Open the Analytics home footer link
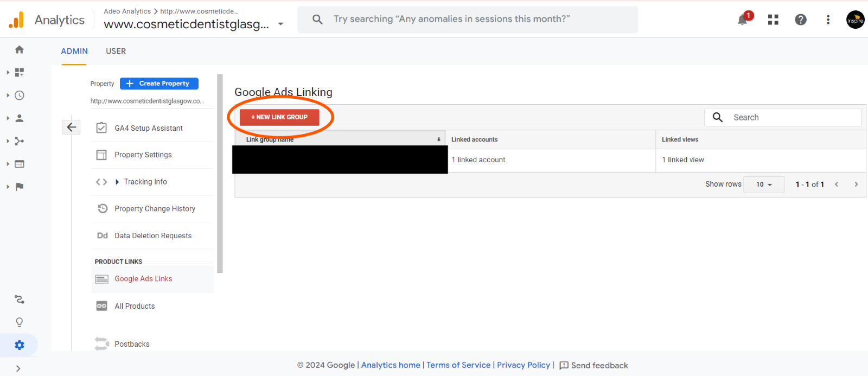The width and height of the screenshot is (868, 376). click(391, 365)
